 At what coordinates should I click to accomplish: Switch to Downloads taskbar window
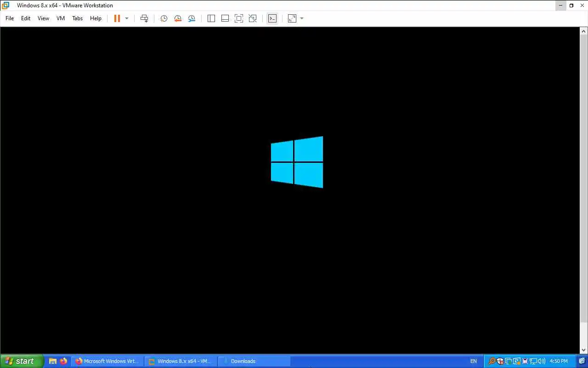[x=254, y=361]
